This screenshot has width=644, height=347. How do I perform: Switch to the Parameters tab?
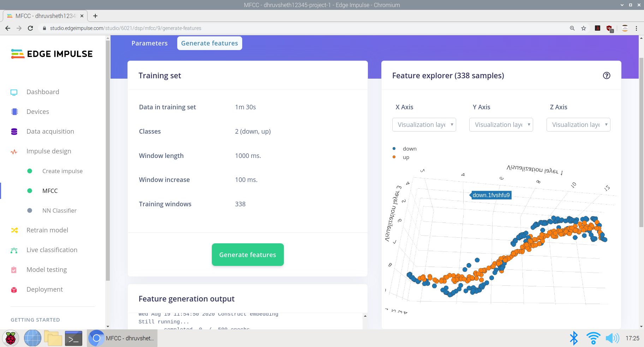(x=150, y=43)
